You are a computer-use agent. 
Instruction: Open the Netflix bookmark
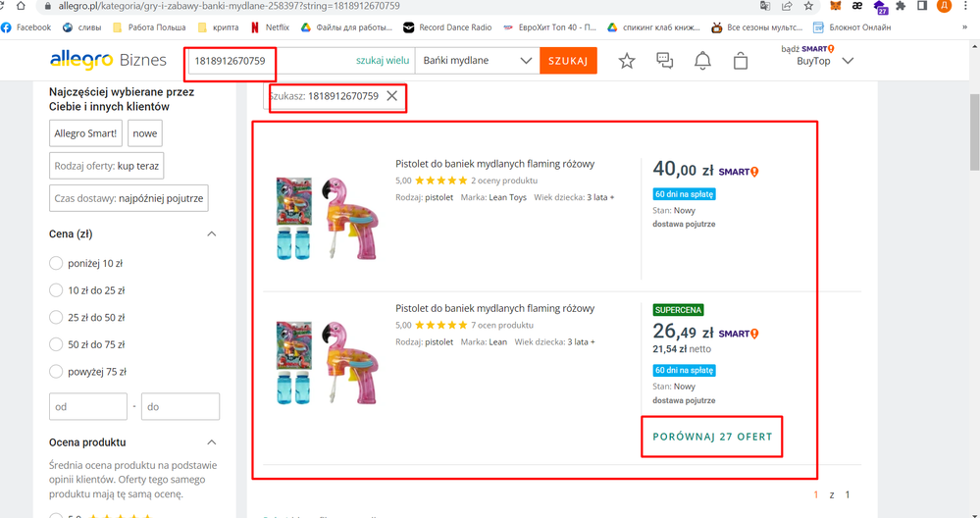click(x=270, y=27)
